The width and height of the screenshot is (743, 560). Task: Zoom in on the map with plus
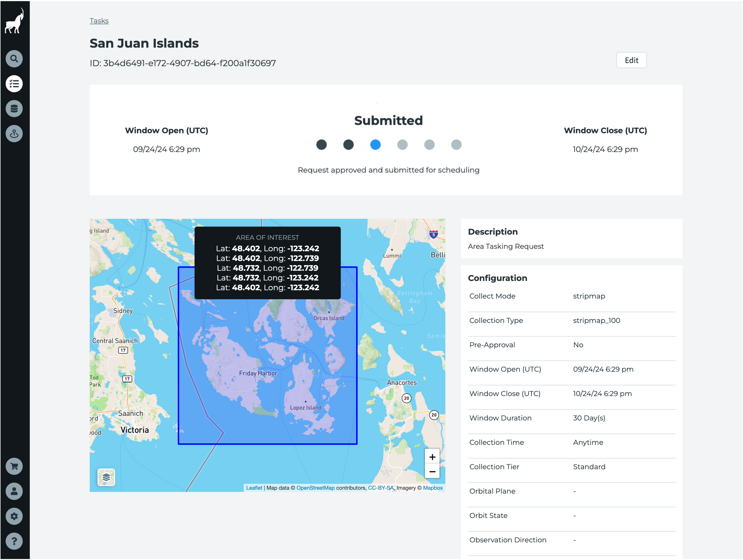click(x=432, y=457)
